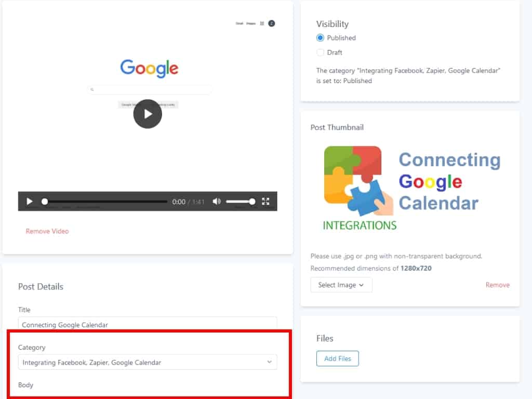Click the Add Files button

click(337, 358)
